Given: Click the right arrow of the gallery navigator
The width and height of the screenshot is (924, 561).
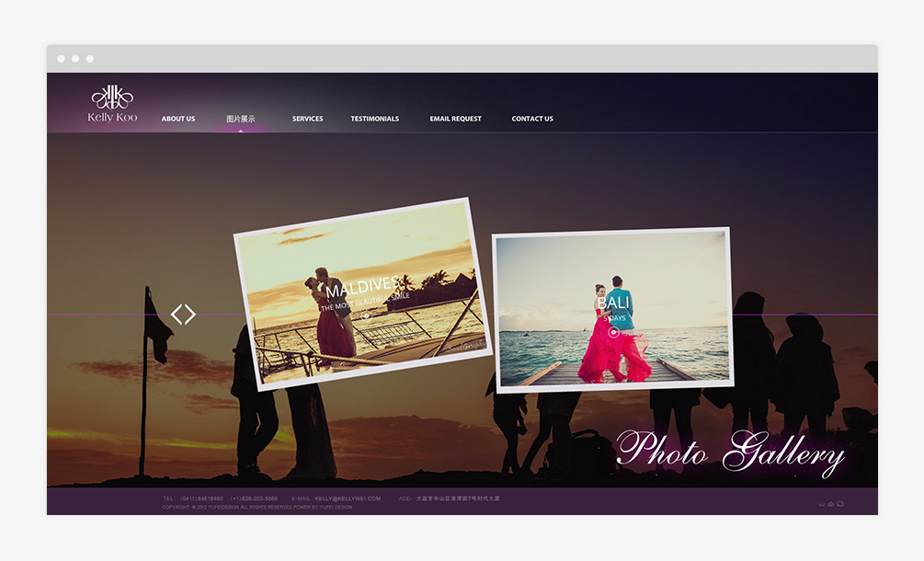Looking at the screenshot, I should pos(190,315).
